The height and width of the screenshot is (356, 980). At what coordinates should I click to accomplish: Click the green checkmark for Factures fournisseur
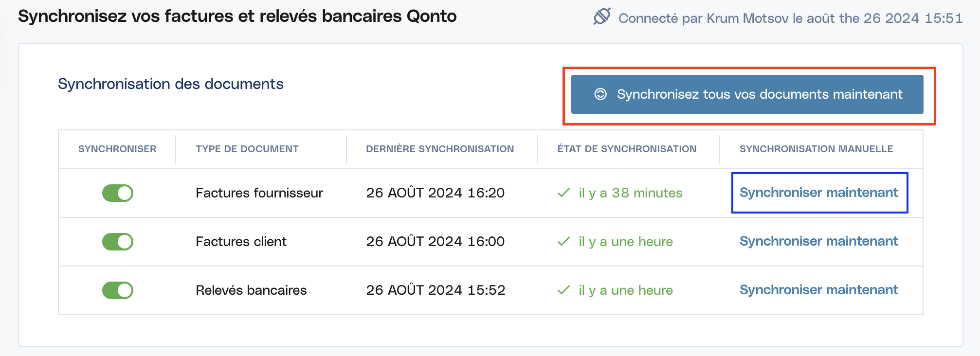tap(563, 193)
